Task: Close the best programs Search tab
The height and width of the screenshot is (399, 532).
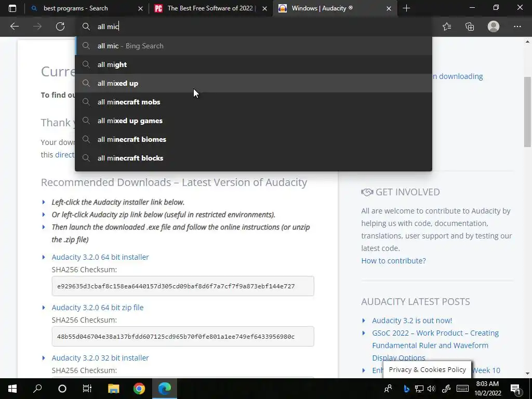Action: (x=140, y=8)
